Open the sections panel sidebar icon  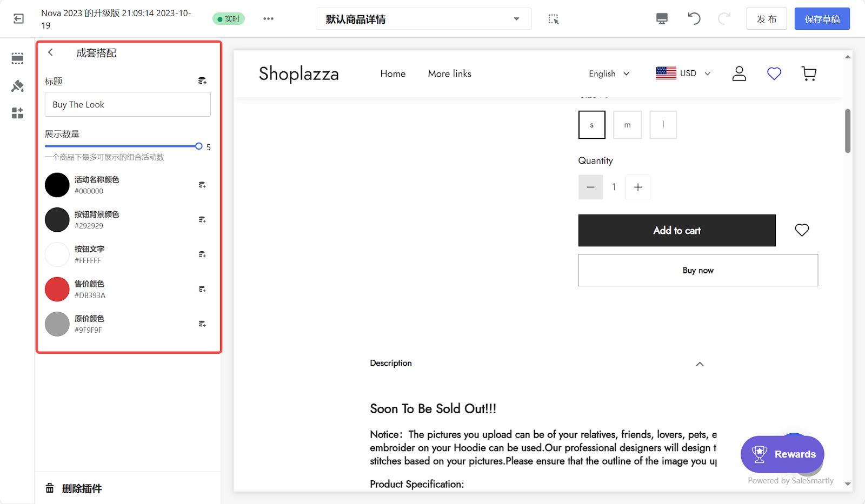[17, 58]
